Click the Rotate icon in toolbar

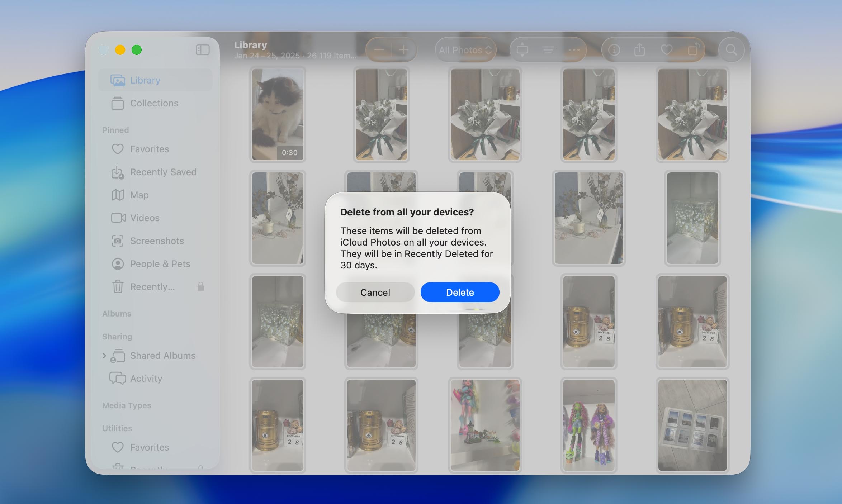[693, 49]
